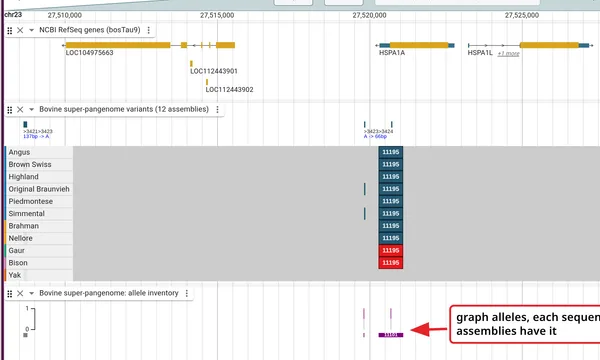
Task: Grab the drag handle of super-pangenome variants track
Action: 10,110
